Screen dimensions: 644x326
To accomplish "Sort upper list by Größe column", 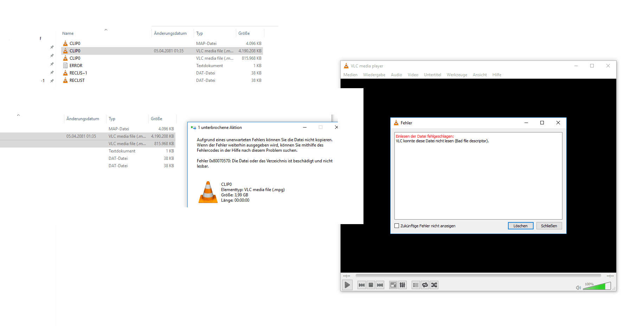I will click(x=244, y=33).
